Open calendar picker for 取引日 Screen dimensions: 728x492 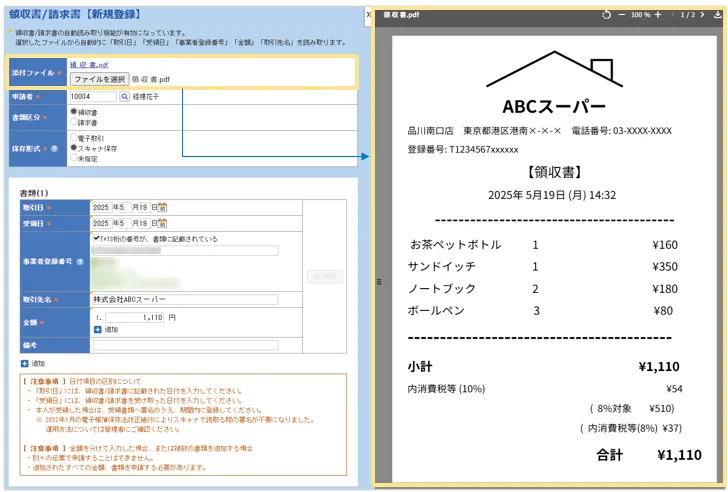tap(163, 207)
